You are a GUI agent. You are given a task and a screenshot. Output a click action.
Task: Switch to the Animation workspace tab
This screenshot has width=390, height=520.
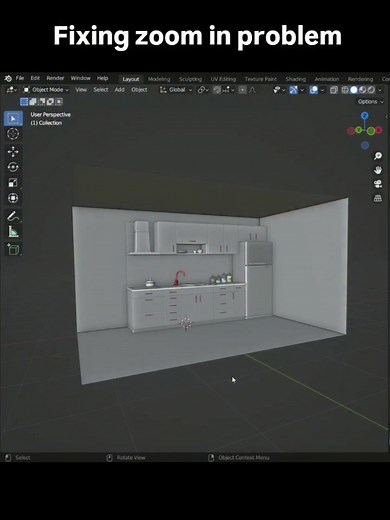pyautogui.click(x=327, y=79)
